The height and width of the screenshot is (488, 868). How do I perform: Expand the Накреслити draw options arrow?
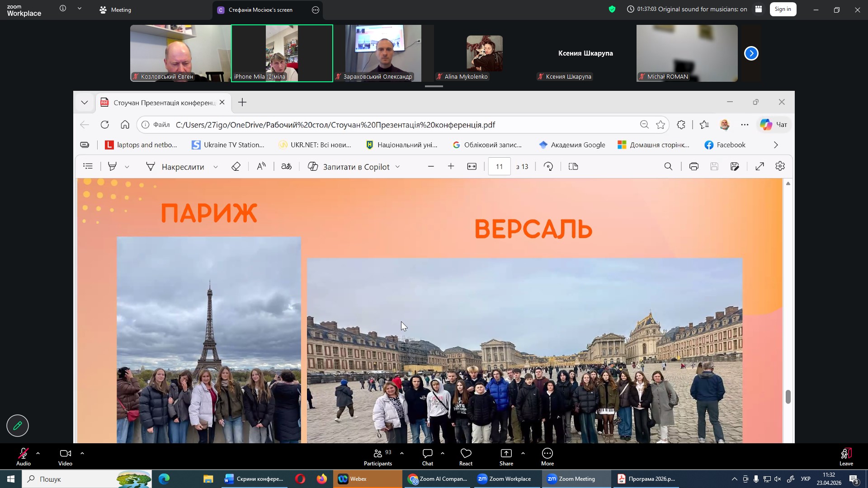(216, 167)
